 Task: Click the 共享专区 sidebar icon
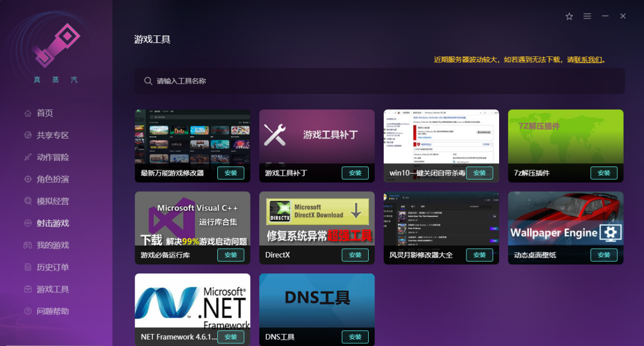click(x=28, y=135)
